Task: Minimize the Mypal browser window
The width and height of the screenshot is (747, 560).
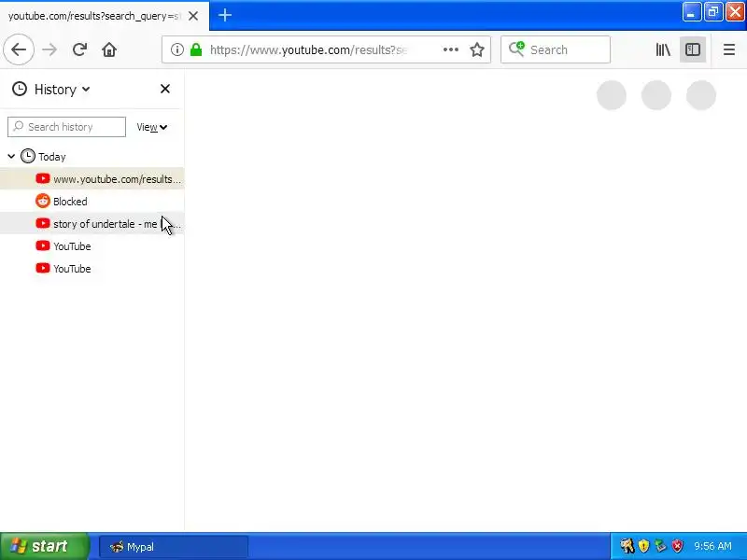Action: [691, 12]
